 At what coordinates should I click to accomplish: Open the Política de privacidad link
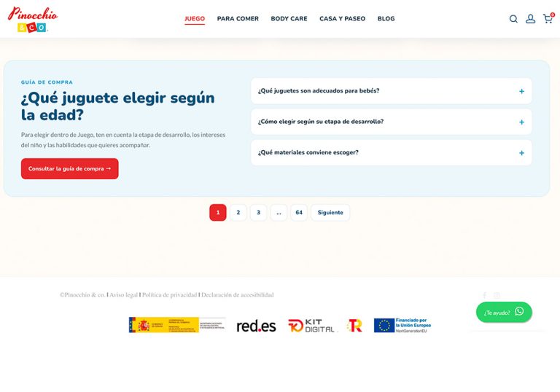(x=170, y=295)
